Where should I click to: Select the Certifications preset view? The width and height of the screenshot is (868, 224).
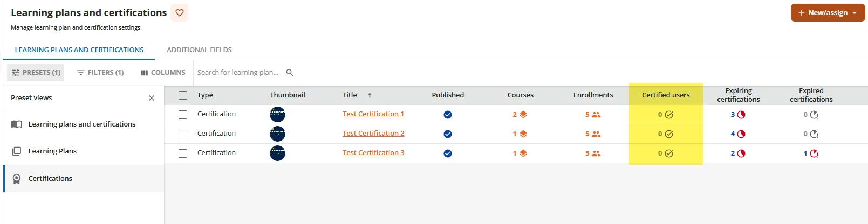(x=84, y=178)
